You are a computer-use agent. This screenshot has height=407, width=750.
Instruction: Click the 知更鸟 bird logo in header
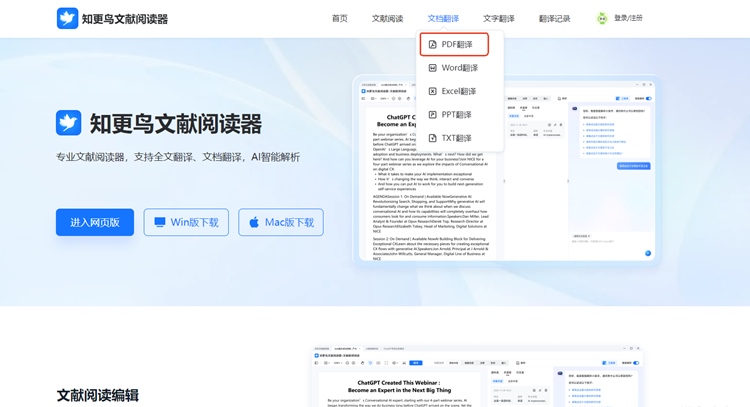pos(67,18)
